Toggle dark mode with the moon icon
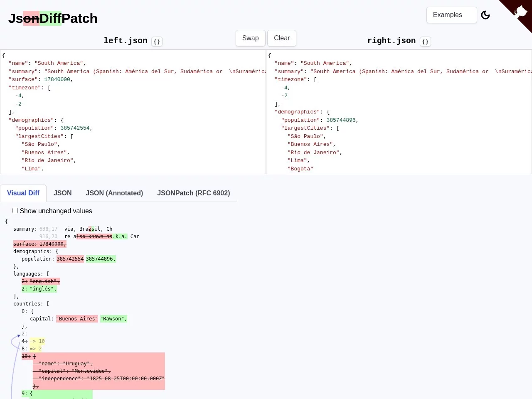This screenshot has width=532, height=399. pyautogui.click(x=485, y=15)
